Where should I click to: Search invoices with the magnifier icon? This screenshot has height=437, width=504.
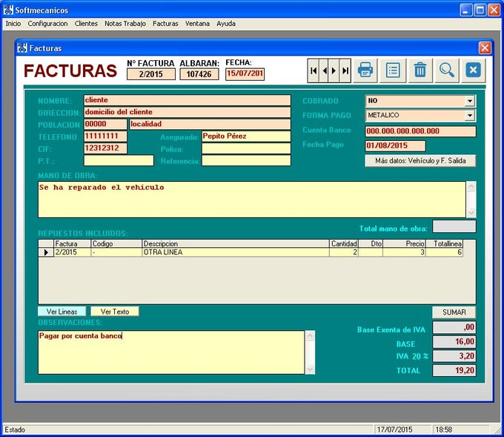[447, 70]
